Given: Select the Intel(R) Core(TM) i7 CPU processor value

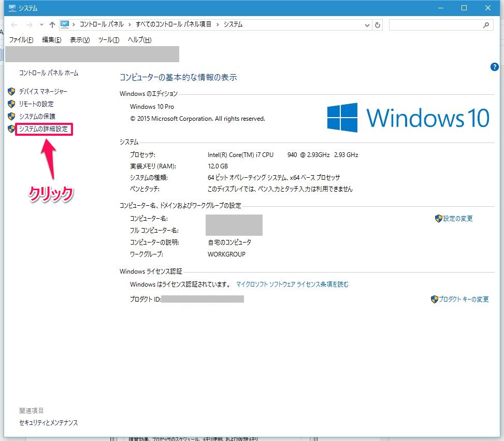Looking at the screenshot, I should pos(283,155).
